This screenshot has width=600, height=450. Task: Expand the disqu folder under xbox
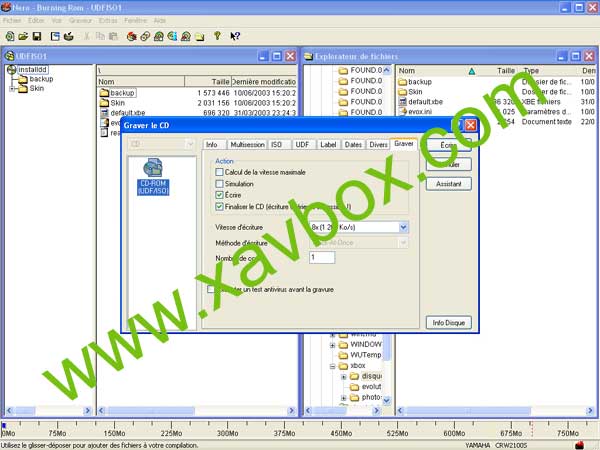coord(344,377)
